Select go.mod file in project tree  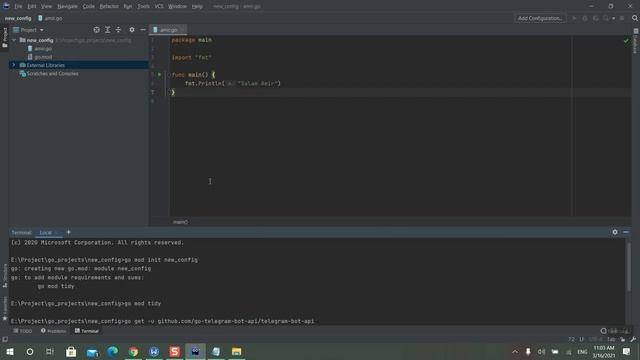pyautogui.click(x=43, y=57)
